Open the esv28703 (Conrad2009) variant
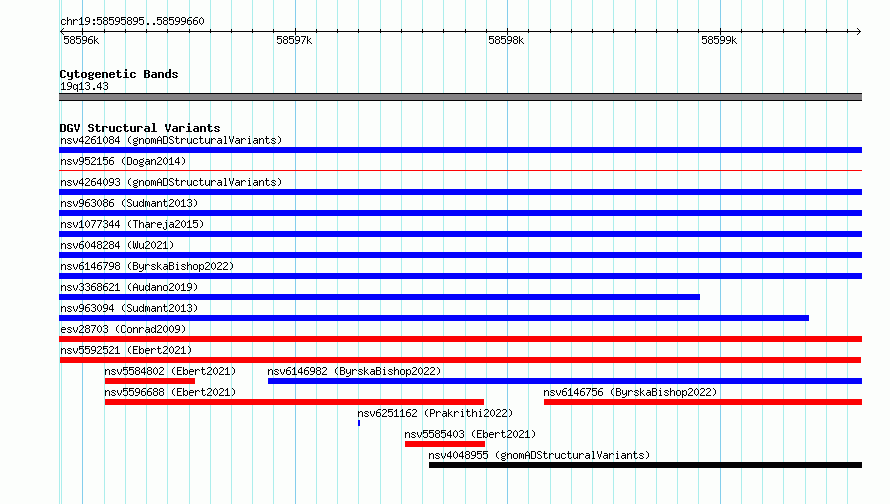 coord(123,329)
